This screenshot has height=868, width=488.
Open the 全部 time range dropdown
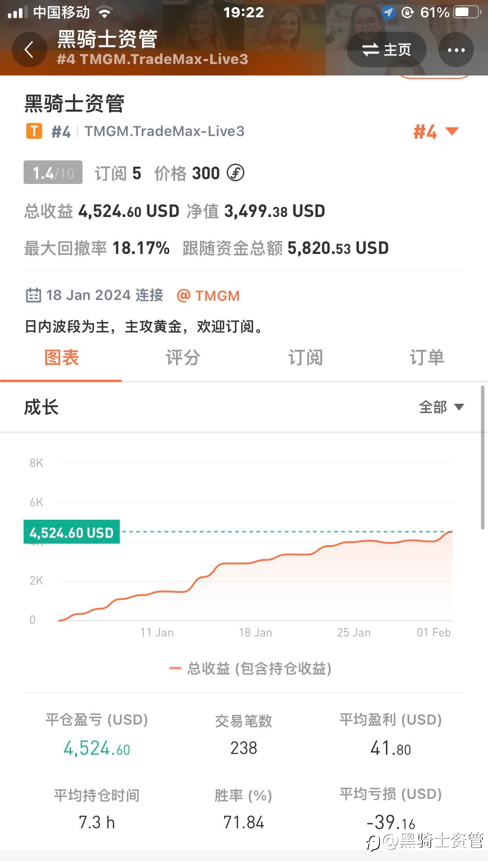tap(441, 407)
